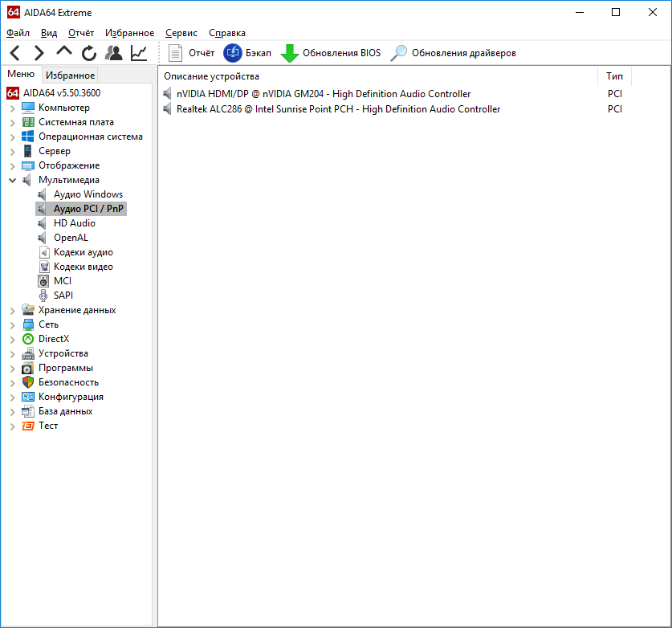Click the Кодеки аудио icon
This screenshot has width=672, height=628.
click(43, 252)
